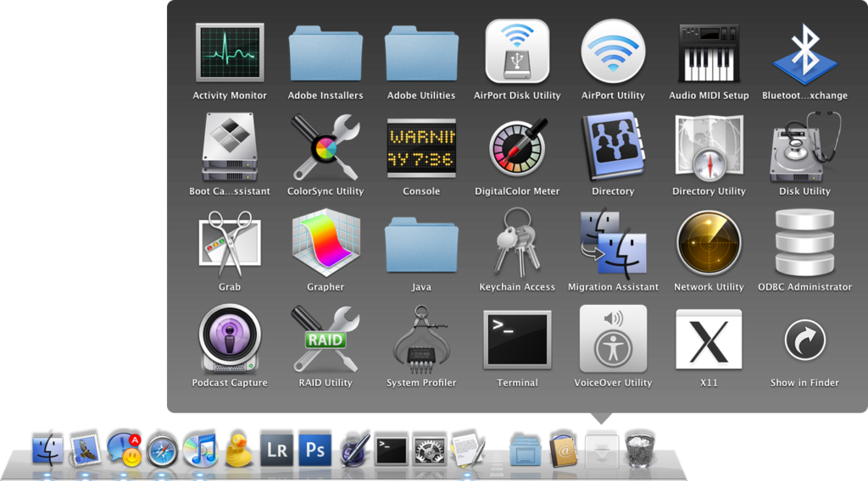Collapse the Utilities stack in the Dock
Image resolution: width=868 pixels, height=481 pixels.
(x=602, y=451)
